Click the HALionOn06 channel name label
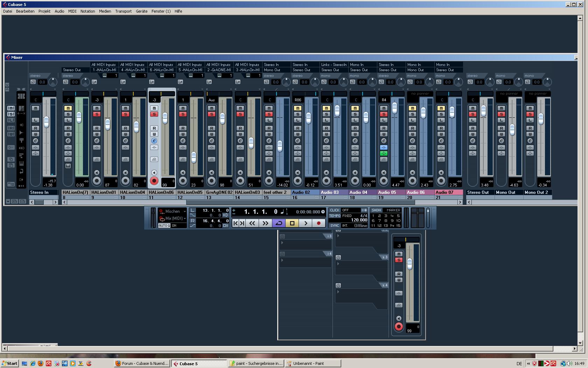The height and width of the screenshot is (368, 588). [x=162, y=192]
